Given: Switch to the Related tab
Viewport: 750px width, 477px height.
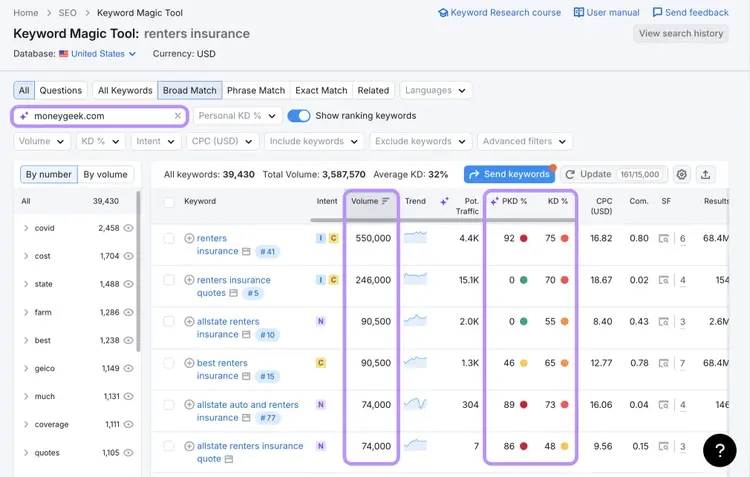Looking at the screenshot, I should (373, 90).
